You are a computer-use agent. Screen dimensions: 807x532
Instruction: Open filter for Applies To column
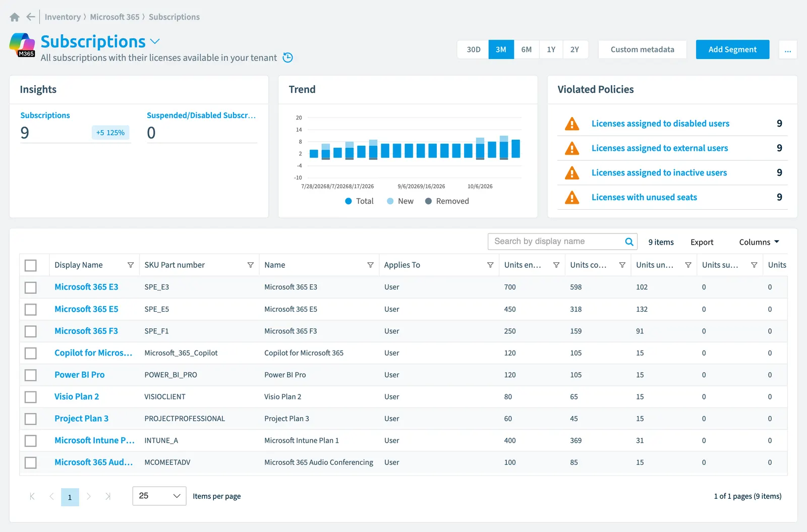coord(490,265)
